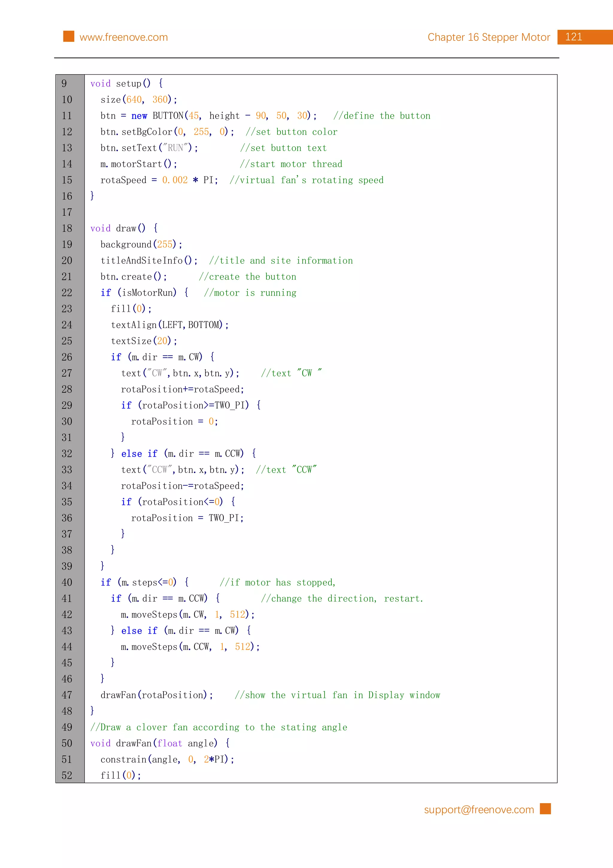Click the 'rotaPosition = 0;' assignment
613x868 pixels.
pyautogui.click(x=175, y=421)
